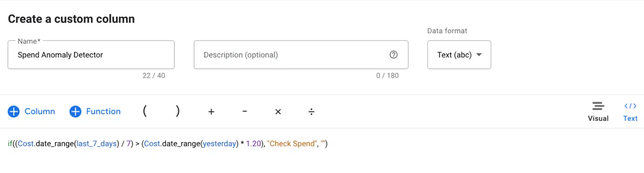Click the first Cost column reference
This screenshot has height=173, width=644.
tap(26, 144)
